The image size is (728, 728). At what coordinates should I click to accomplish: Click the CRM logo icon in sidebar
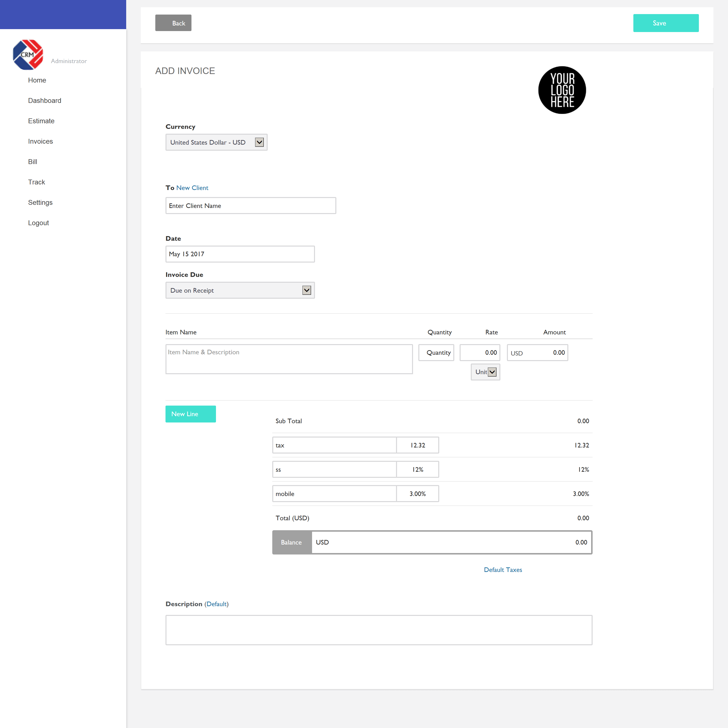[28, 53]
